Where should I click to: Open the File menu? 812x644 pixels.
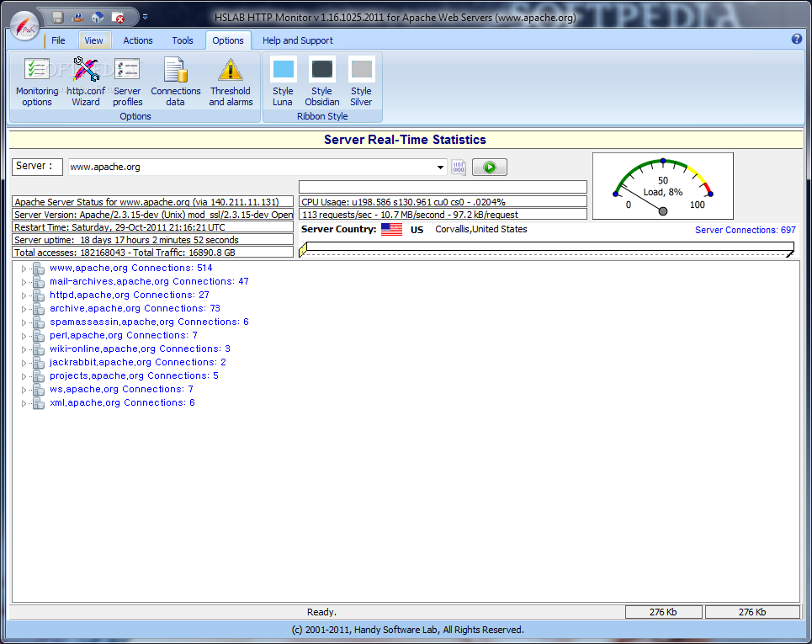[x=58, y=40]
